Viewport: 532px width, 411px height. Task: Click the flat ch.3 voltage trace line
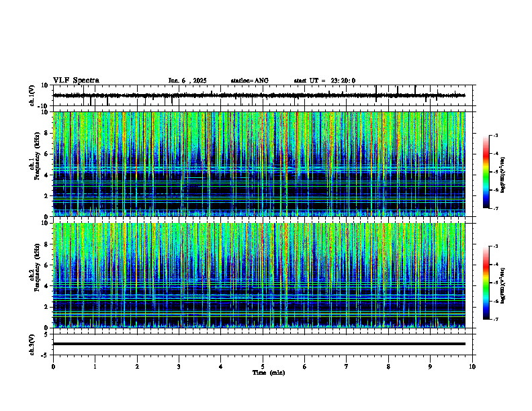[x=259, y=344]
